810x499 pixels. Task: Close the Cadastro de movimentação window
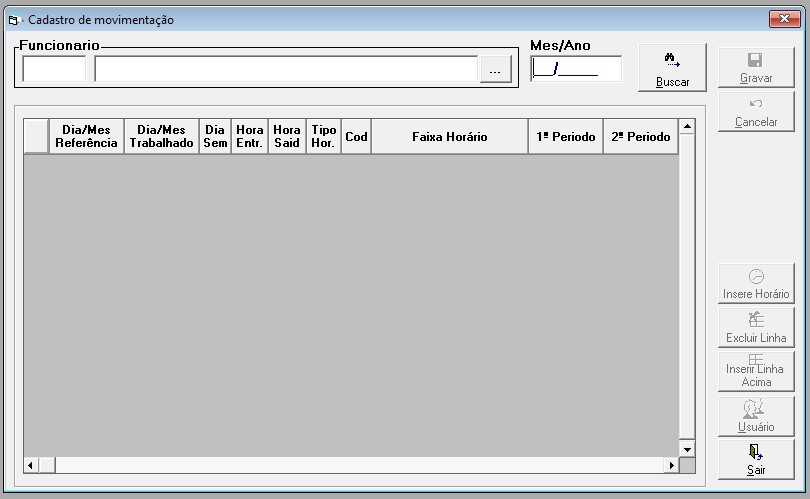(x=784, y=19)
